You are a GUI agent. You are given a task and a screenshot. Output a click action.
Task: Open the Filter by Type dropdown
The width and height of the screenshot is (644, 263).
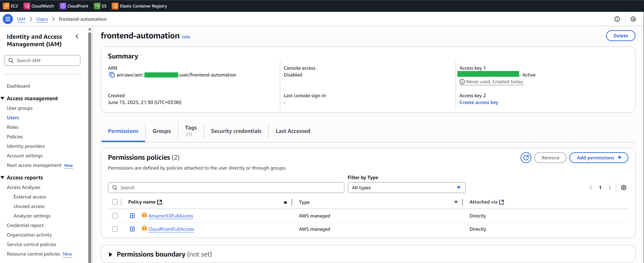(406, 188)
